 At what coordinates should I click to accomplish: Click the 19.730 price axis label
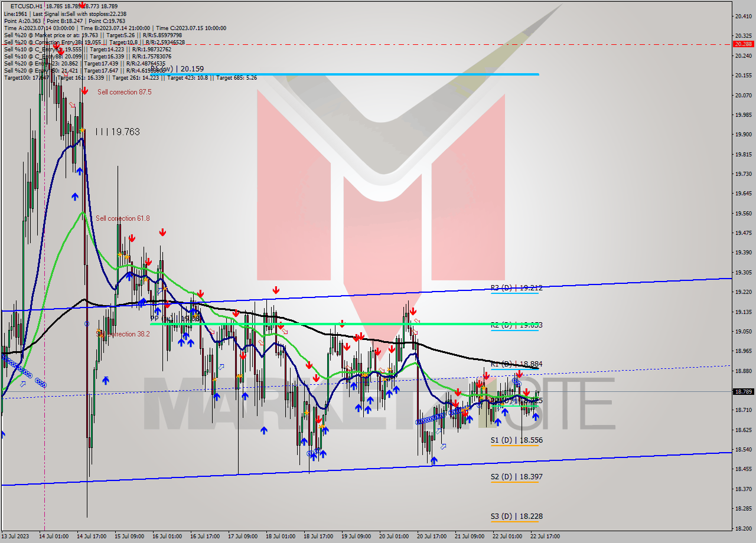click(743, 174)
